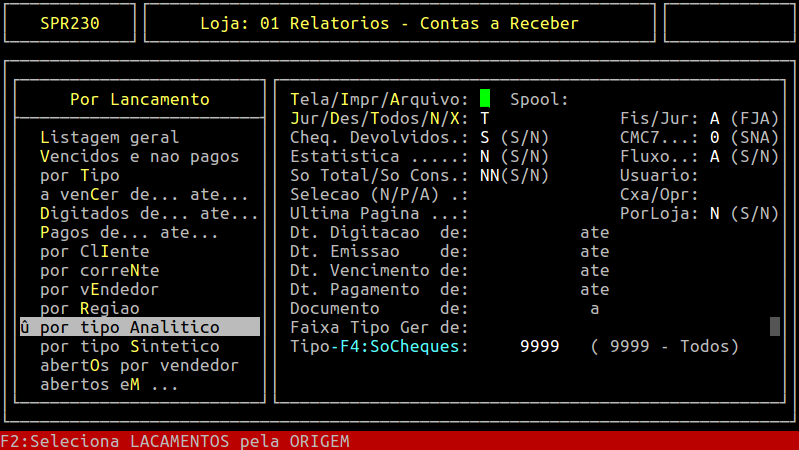Screen dimensions: 799x450
Task: Choose 'Vencidos e nao pagos' report
Action: coord(140,156)
